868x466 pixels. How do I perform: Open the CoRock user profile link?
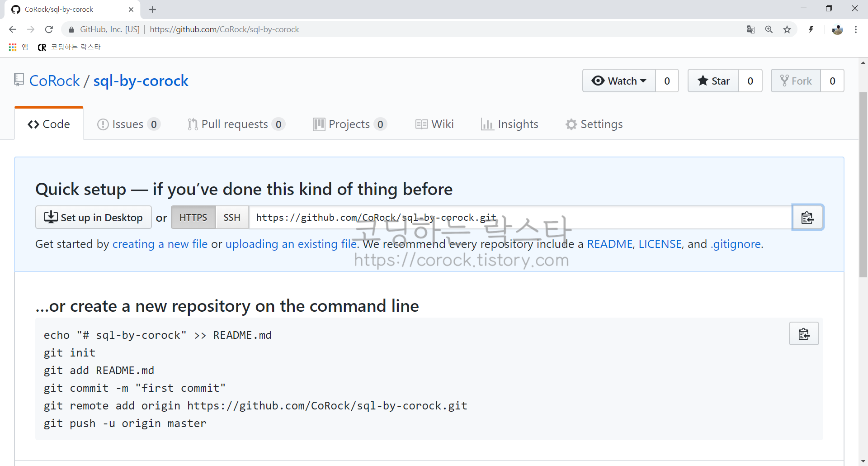(54, 81)
